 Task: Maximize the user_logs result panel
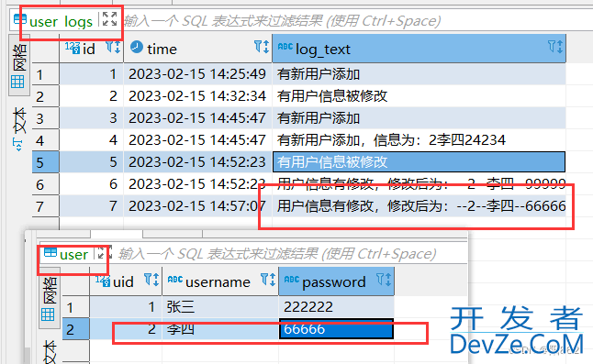(109, 19)
